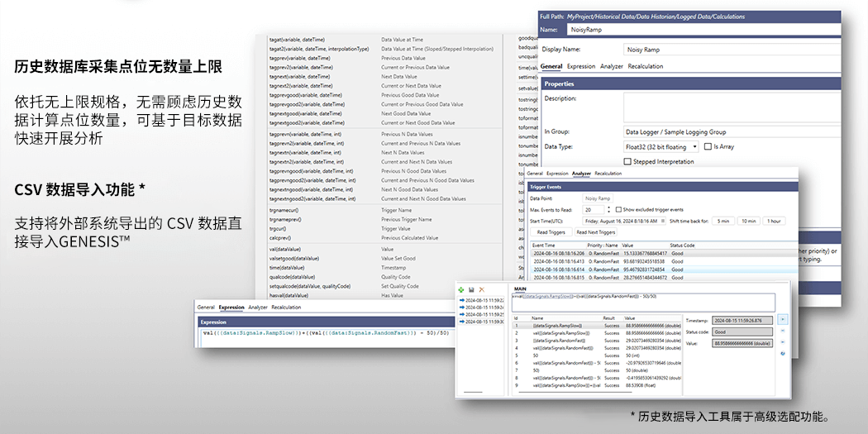Click the blue arrow icon beside Value field

click(783, 343)
